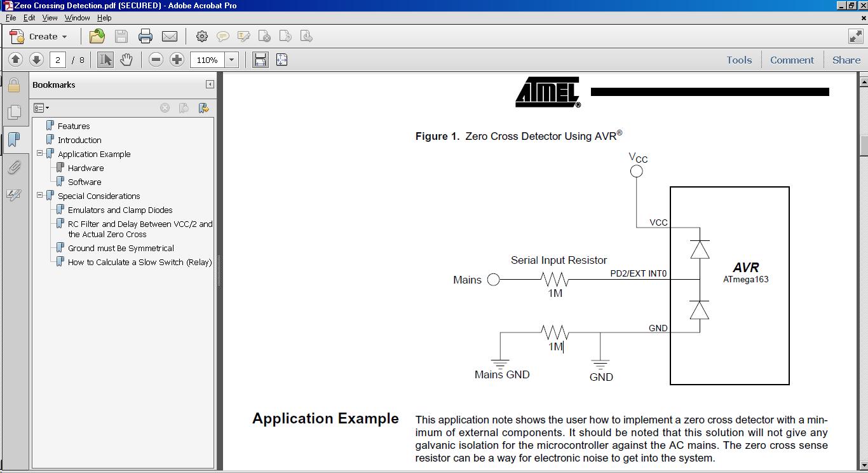Select Emulators and Clamp Diodes bookmark
868x473 pixels.
(x=120, y=210)
